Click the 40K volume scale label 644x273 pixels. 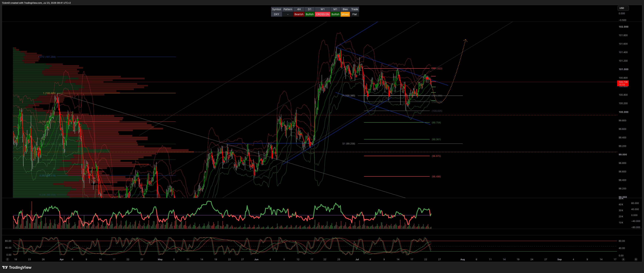point(621,205)
